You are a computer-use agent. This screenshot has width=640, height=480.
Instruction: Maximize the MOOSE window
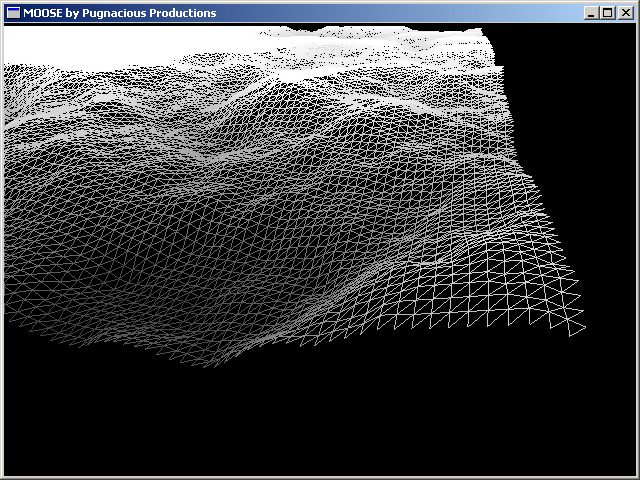[607, 13]
